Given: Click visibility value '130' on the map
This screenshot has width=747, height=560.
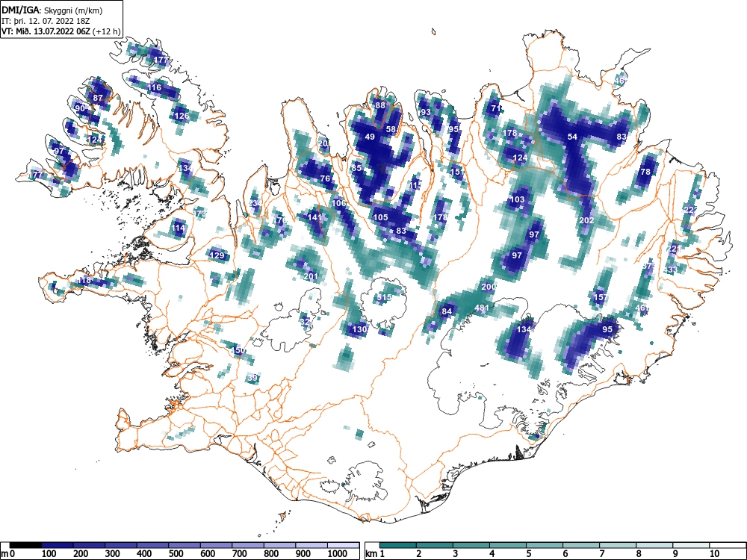Looking at the screenshot, I should pos(359,329).
